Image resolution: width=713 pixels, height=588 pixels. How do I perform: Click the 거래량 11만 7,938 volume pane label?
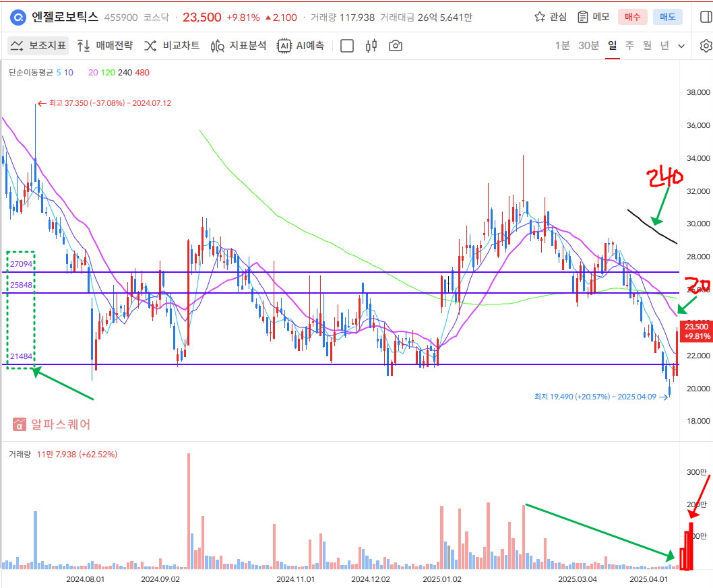click(63, 455)
